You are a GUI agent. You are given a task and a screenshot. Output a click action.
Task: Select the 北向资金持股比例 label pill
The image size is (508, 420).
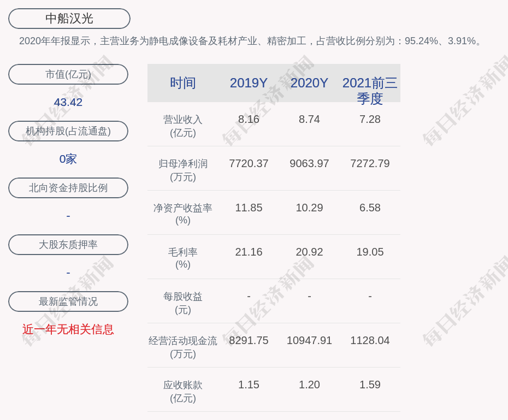click(x=68, y=187)
